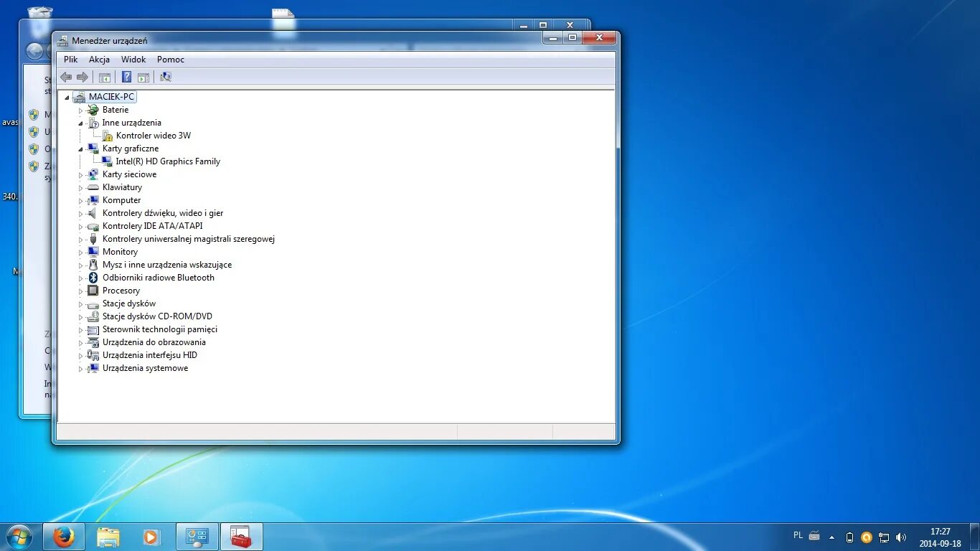Viewport: 980px width, 551px height.
Task: Expand Urządzenia interfejsu HID category
Action: point(80,355)
